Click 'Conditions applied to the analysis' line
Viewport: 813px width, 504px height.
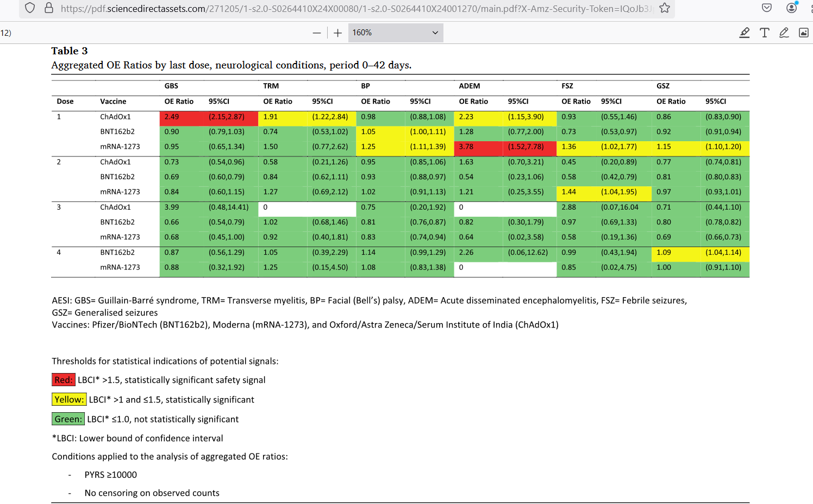tap(170, 457)
